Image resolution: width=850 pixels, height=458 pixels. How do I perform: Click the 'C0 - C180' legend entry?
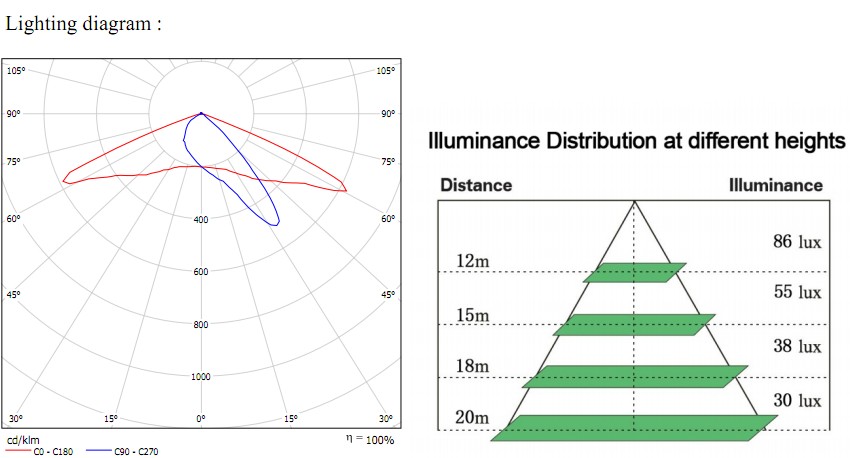[53, 451]
